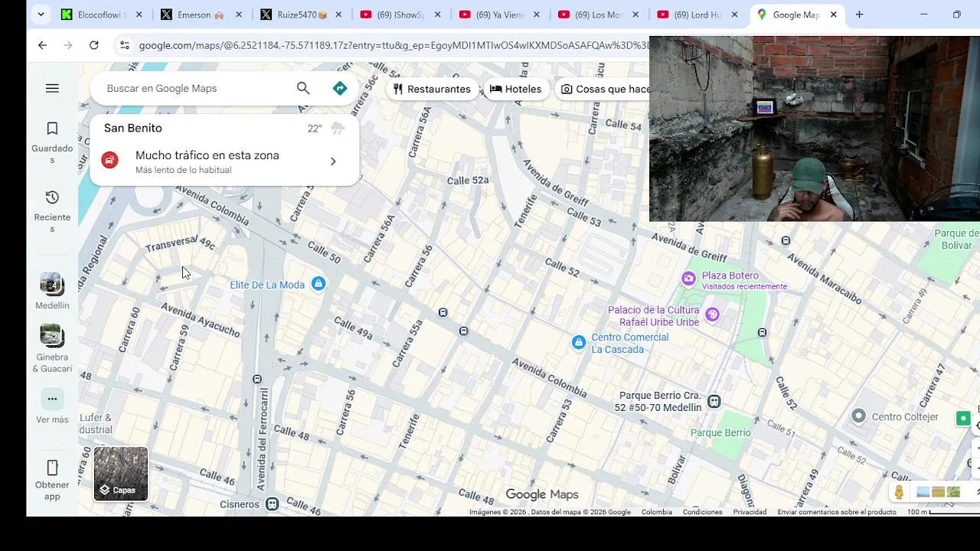The image size is (980, 551).
Task: Expand the Mucho tráfico en esta zona chevron
Action: point(333,161)
